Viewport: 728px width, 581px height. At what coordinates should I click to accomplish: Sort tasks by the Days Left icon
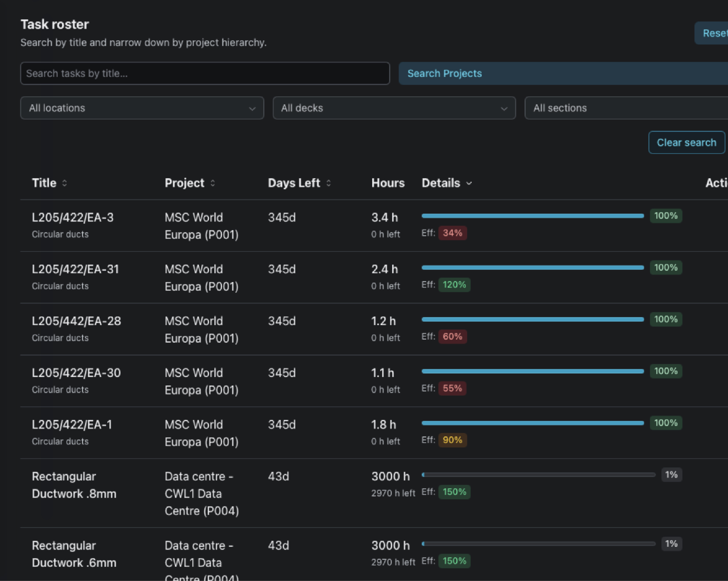(328, 183)
